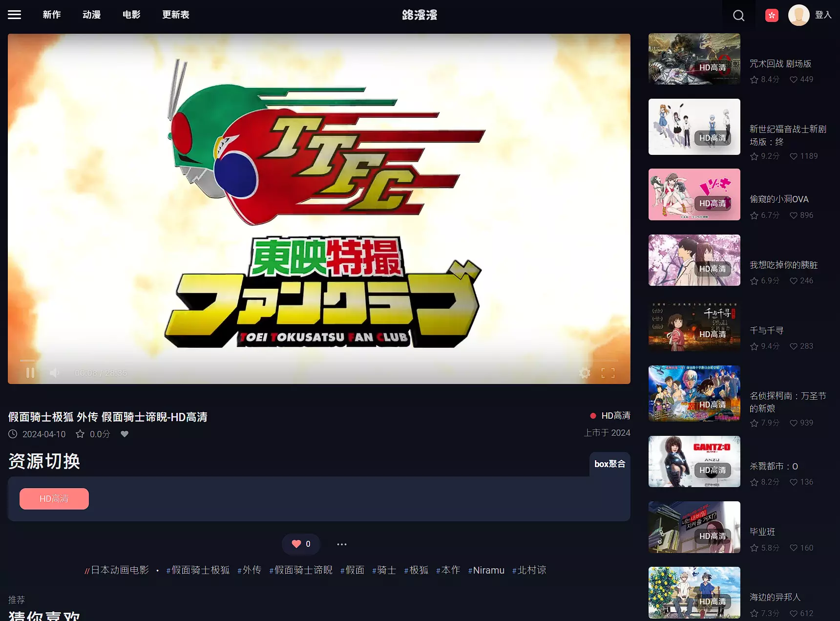Viewport: 840px width, 621px height.
Task: Click the star rating icon
Action: click(x=80, y=434)
